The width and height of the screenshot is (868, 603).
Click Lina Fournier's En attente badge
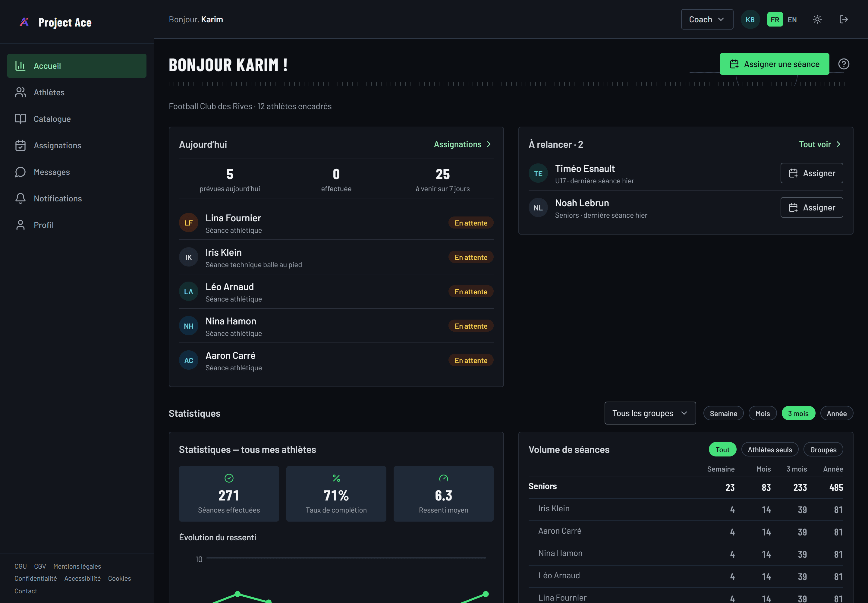(471, 223)
